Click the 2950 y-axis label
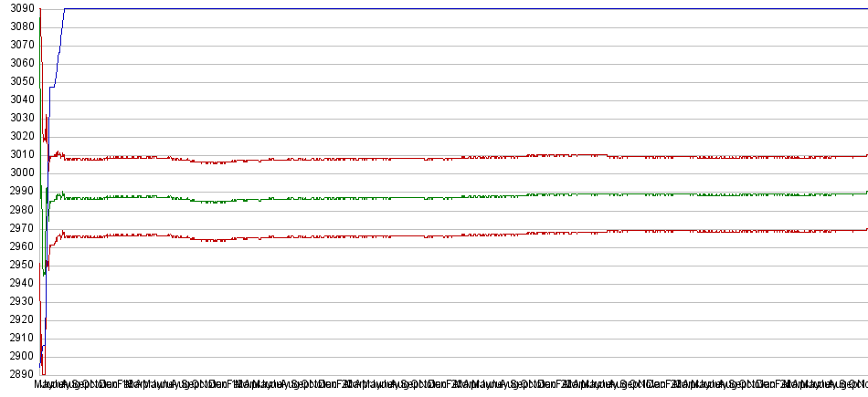Screen dimensions: 868x397 pyautogui.click(x=17, y=265)
